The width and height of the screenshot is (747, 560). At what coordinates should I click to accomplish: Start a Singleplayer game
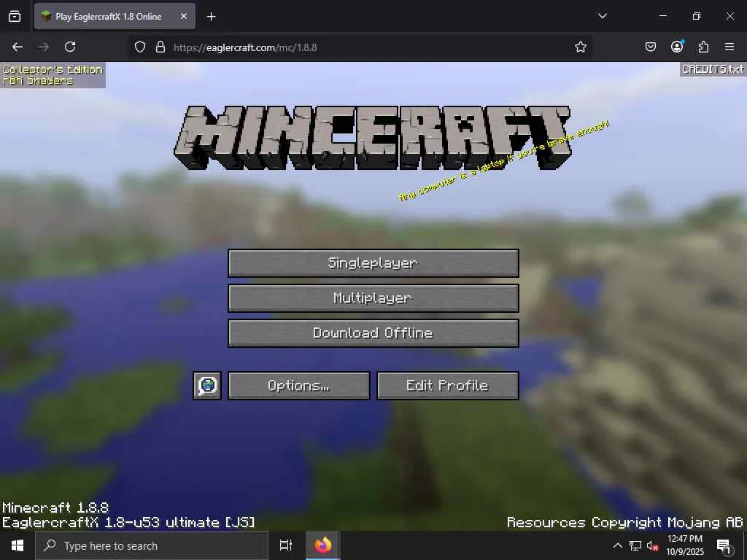coord(373,262)
